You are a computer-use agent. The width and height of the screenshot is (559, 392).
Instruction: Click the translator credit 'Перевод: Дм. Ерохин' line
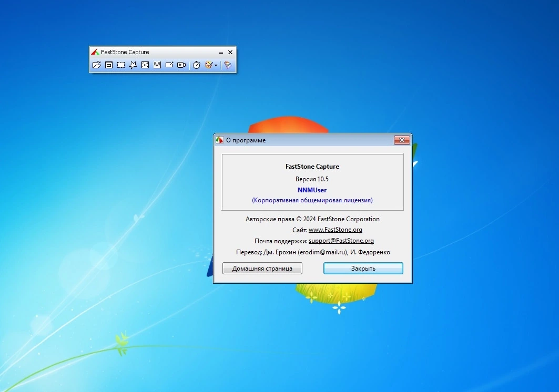pos(313,252)
